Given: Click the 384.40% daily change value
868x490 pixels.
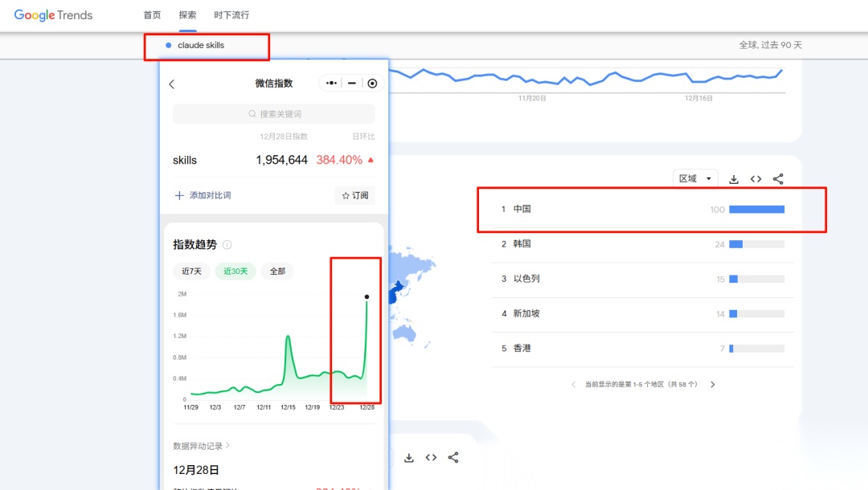Looking at the screenshot, I should [339, 160].
